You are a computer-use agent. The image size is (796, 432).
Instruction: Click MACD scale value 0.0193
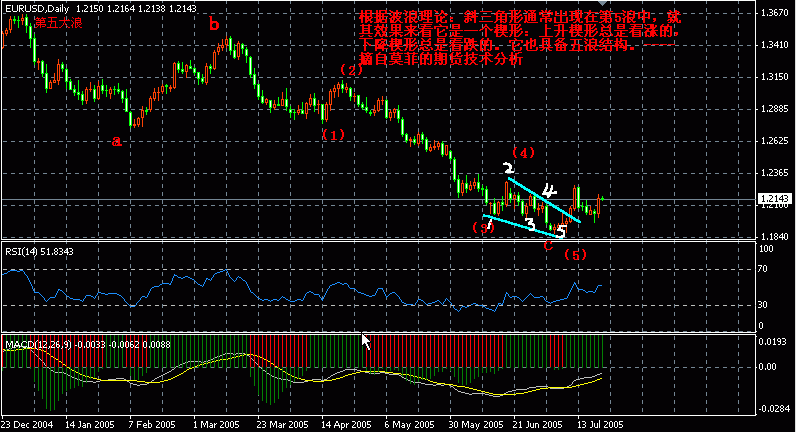tap(775, 342)
